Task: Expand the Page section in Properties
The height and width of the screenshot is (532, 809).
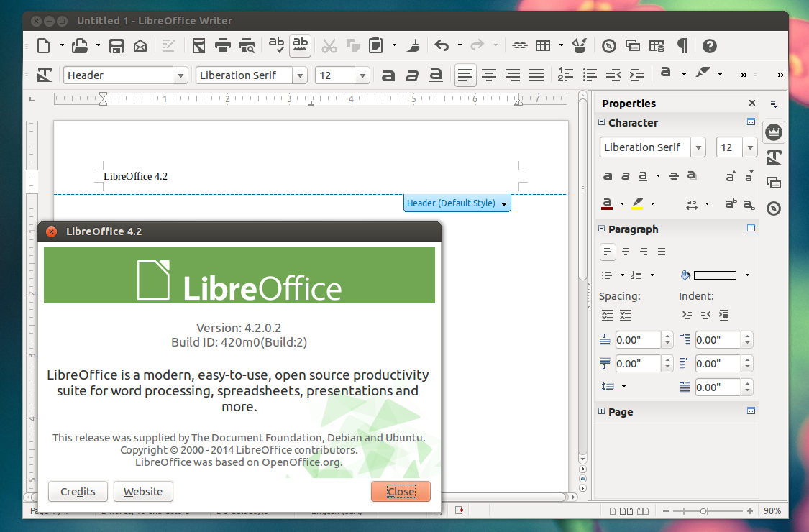Action: click(602, 411)
